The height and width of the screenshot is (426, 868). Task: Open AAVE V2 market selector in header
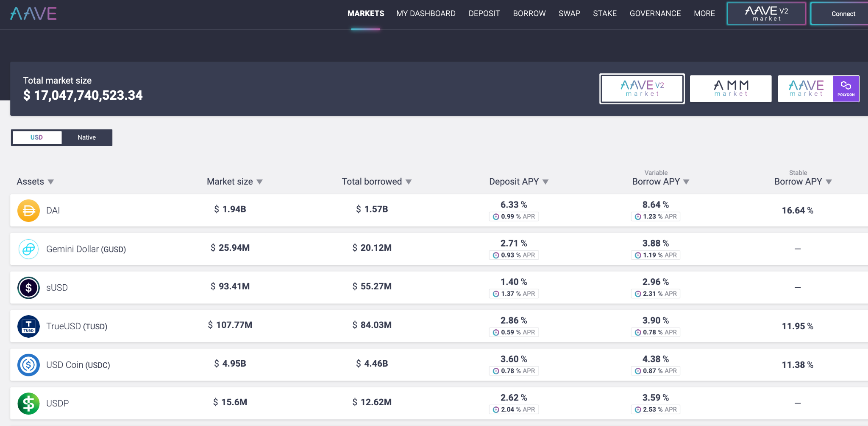pyautogui.click(x=766, y=14)
